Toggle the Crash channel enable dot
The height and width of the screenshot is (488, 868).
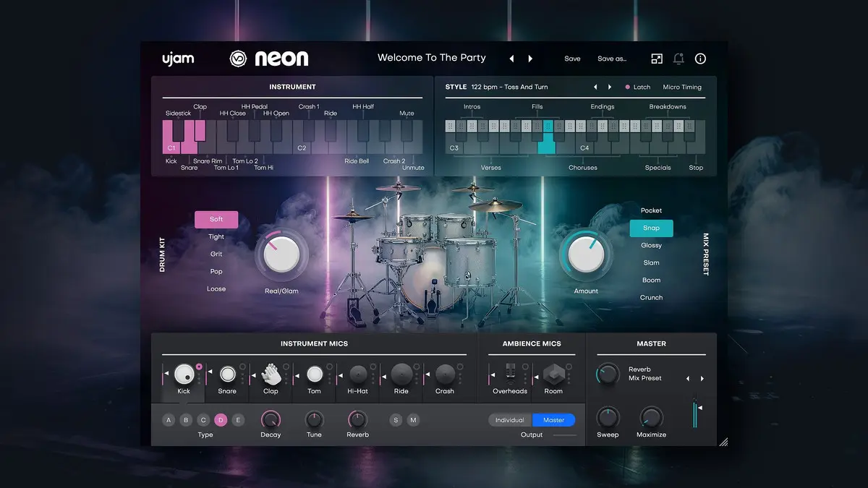pyautogui.click(x=460, y=367)
